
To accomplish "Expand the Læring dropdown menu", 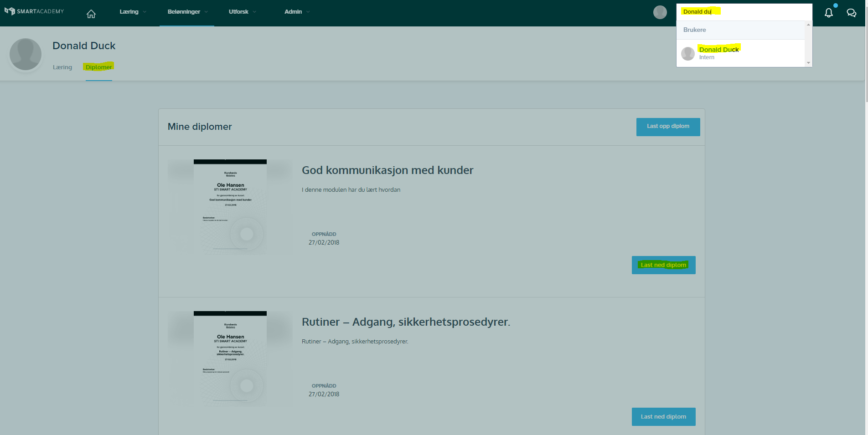I will tap(133, 12).
